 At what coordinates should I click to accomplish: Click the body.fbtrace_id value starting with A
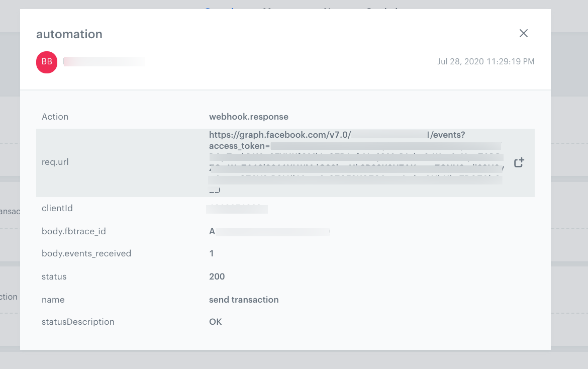tap(269, 231)
